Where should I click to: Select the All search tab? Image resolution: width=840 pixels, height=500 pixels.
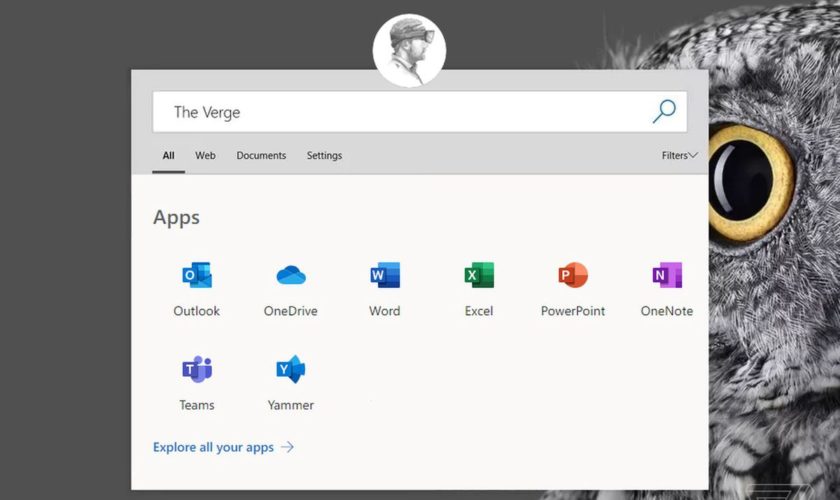pyautogui.click(x=168, y=156)
